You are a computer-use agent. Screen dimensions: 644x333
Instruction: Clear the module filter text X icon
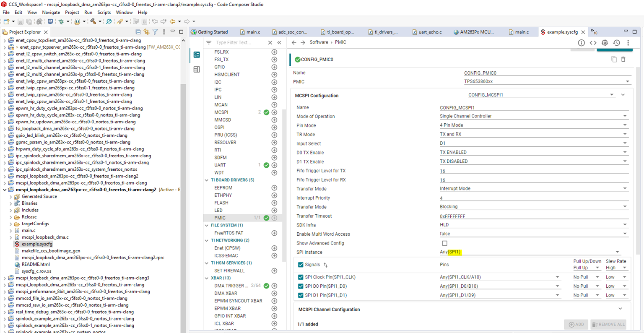click(x=270, y=43)
